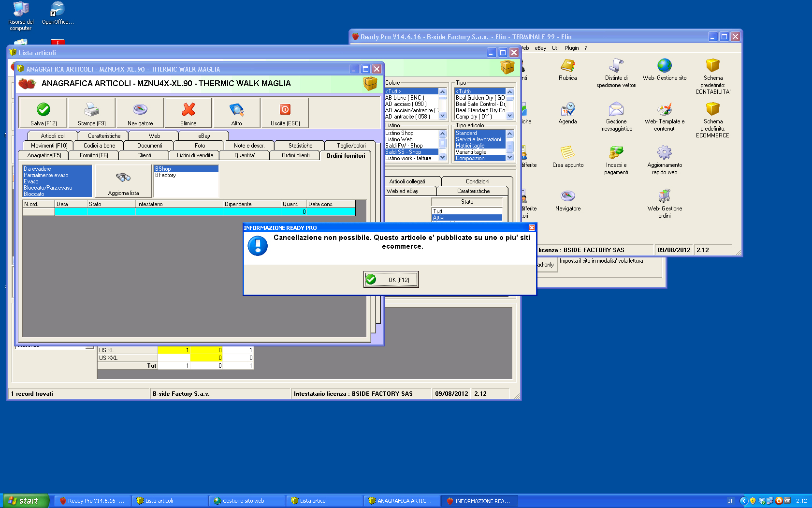Select Schema predefinito: CONTABILITA' icon
The height and width of the screenshot is (508, 812).
(713, 65)
